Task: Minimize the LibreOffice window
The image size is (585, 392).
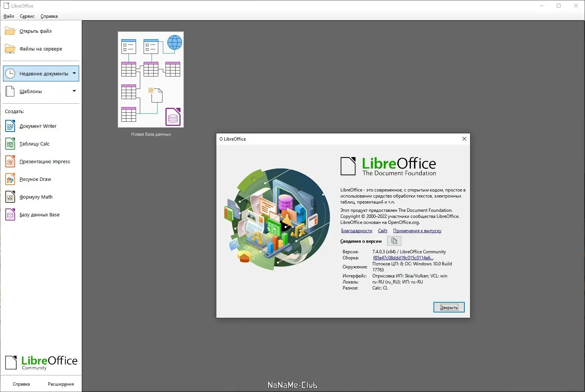Action: click(x=542, y=6)
